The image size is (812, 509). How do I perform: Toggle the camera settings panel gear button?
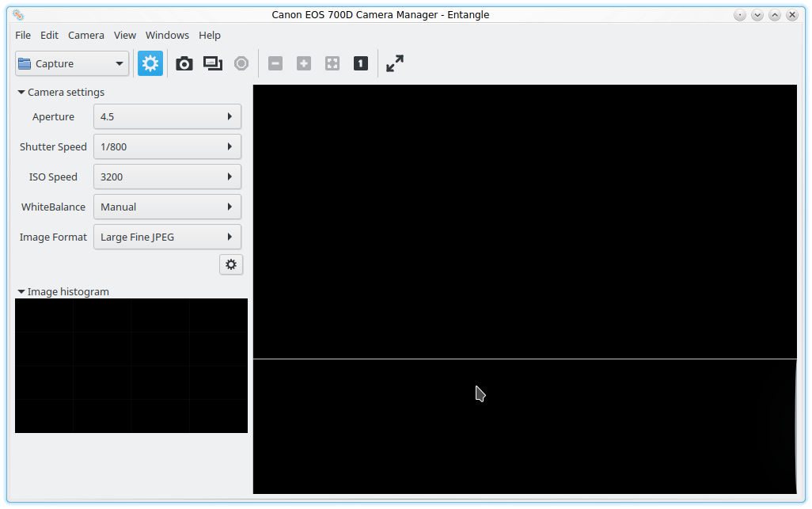[150, 63]
